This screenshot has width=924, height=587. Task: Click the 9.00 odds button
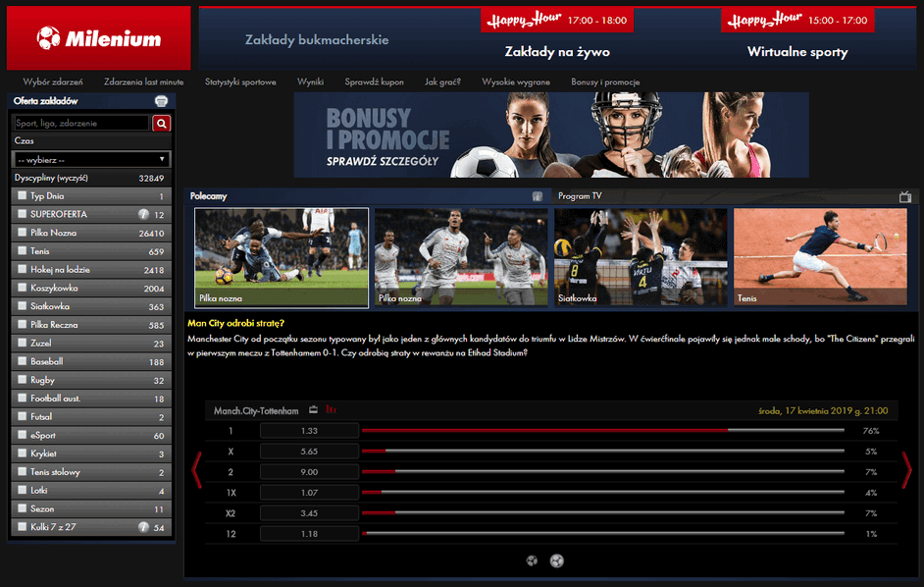pos(309,472)
